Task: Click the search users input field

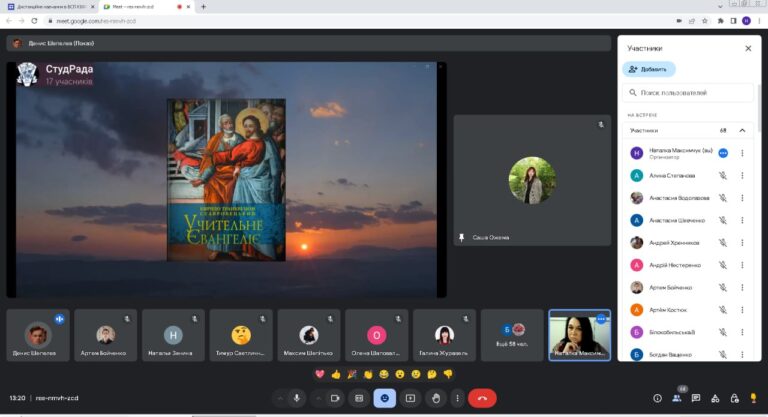Action: pos(688,93)
